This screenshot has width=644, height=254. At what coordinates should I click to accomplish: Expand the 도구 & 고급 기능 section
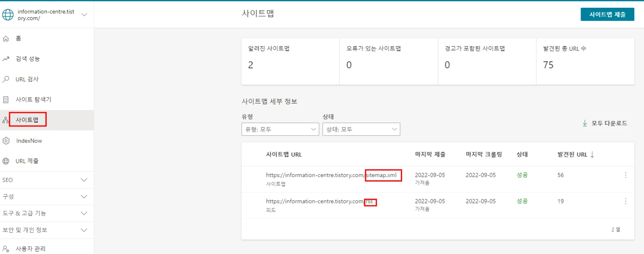[47, 213]
